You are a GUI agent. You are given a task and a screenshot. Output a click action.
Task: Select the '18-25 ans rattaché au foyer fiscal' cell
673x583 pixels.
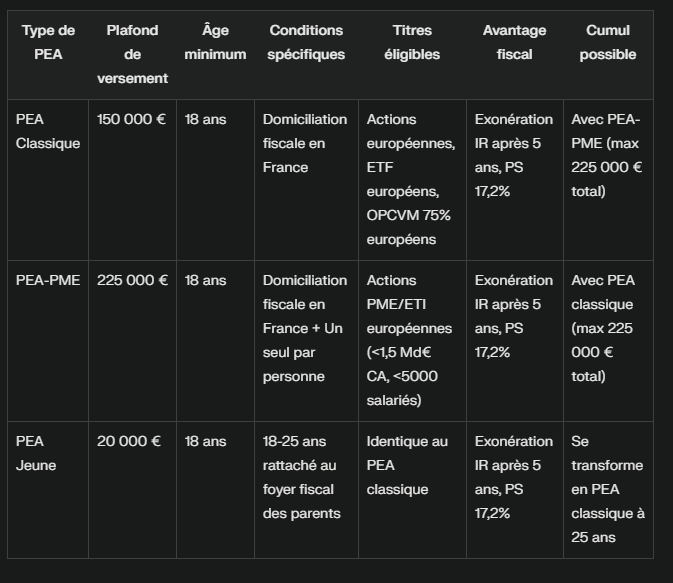tap(306, 490)
